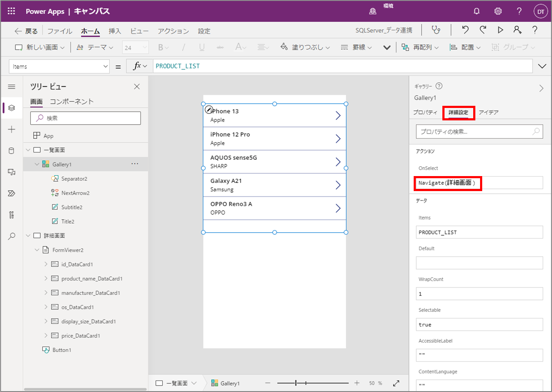
Task: Expand the price_DataCard1 node
Action: pyautogui.click(x=46, y=336)
